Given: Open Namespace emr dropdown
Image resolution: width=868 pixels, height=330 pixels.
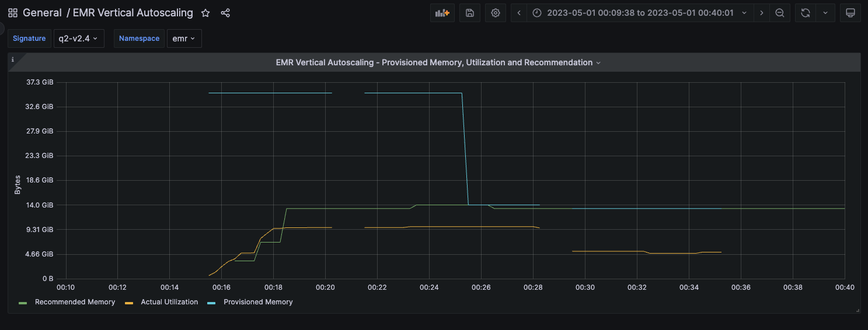Looking at the screenshot, I should tap(184, 38).
